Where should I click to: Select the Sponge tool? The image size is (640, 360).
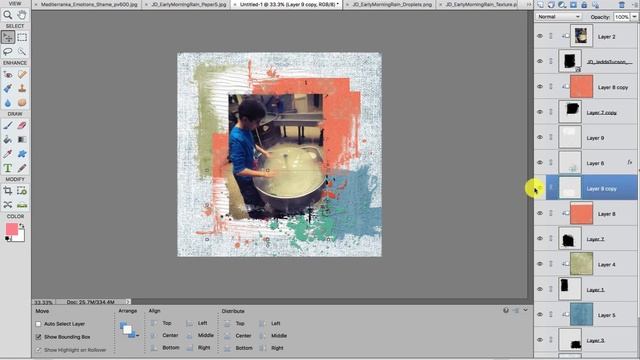click(x=22, y=102)
